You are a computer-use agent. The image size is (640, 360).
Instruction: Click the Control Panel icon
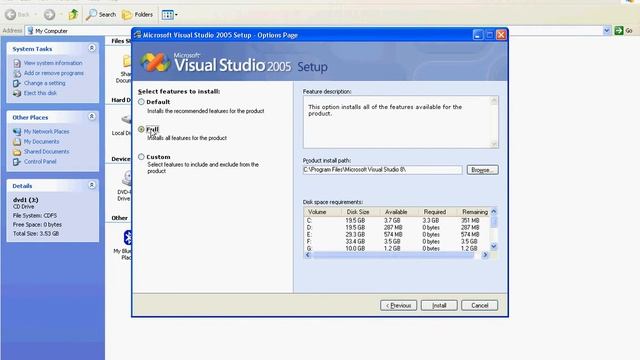(17, 162)
